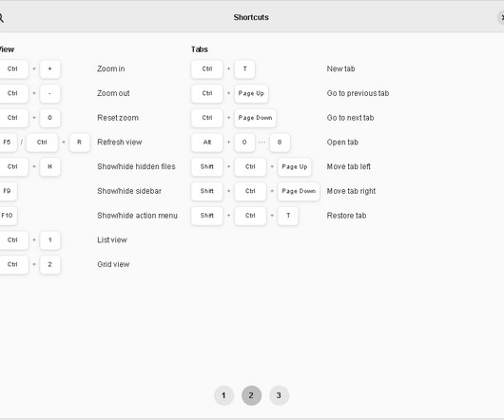Click the search magnifier icon in header
The width and height of the screenshot is (504, 420).
[1, 18]
